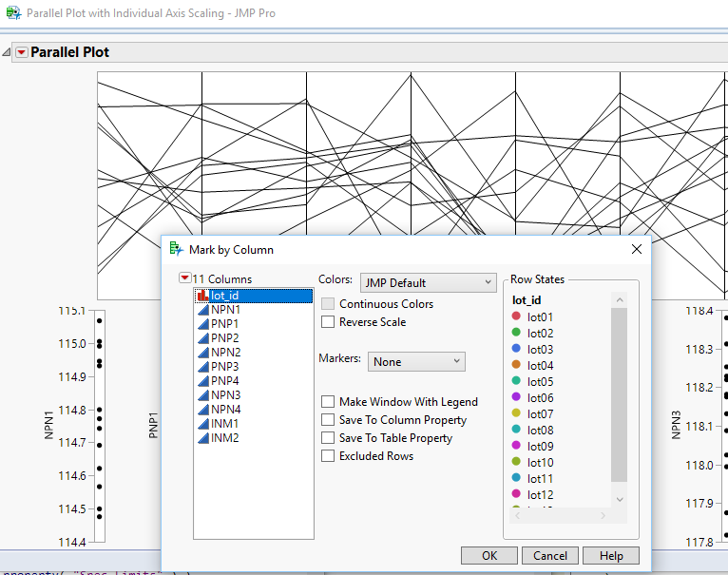Click the lot06 purple color swatch
This screenshot has width=728, height=575.
[516, 396]
